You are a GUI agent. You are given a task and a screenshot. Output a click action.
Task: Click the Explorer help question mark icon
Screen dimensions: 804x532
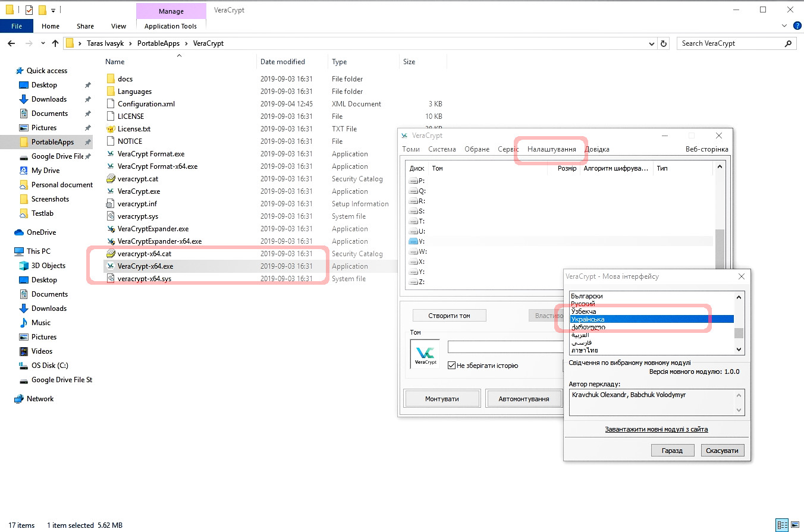[x=797, y=26]
